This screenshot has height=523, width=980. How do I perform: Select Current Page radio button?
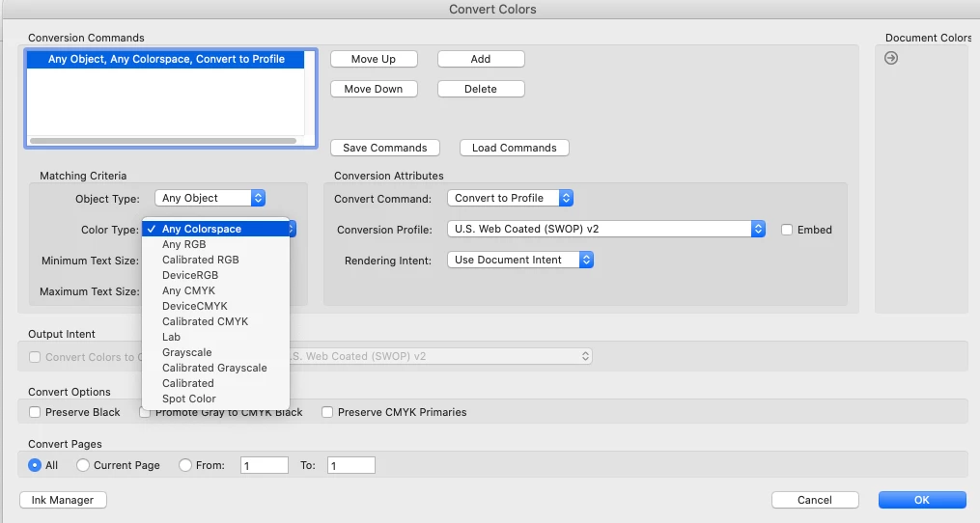point(82,465)
